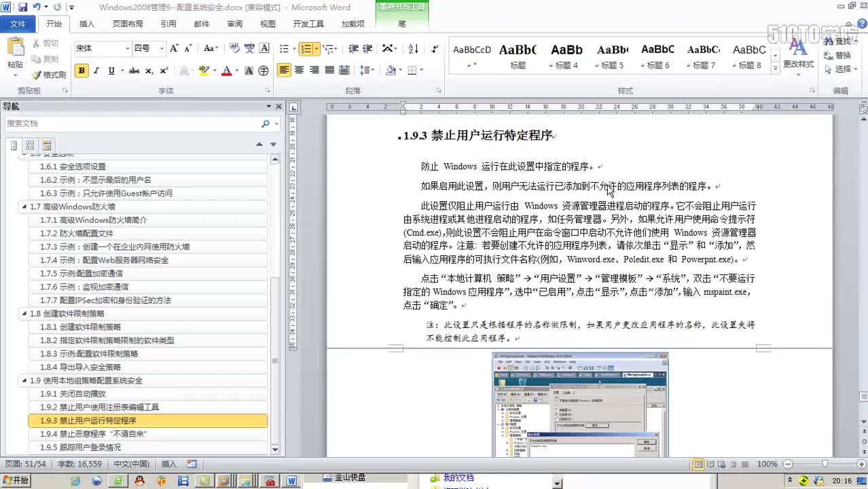The height and width of the screenshot is (489, 868).
Task: Open Windows Start button 开始
Action: coord(16,481)
